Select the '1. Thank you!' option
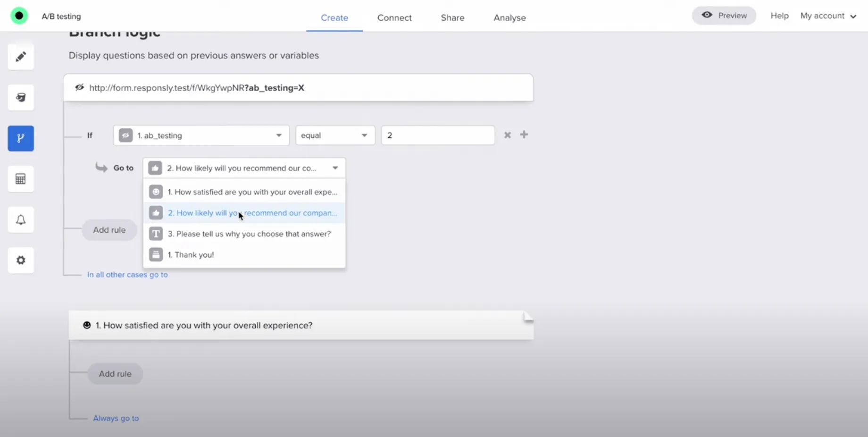 pos(191,255)
